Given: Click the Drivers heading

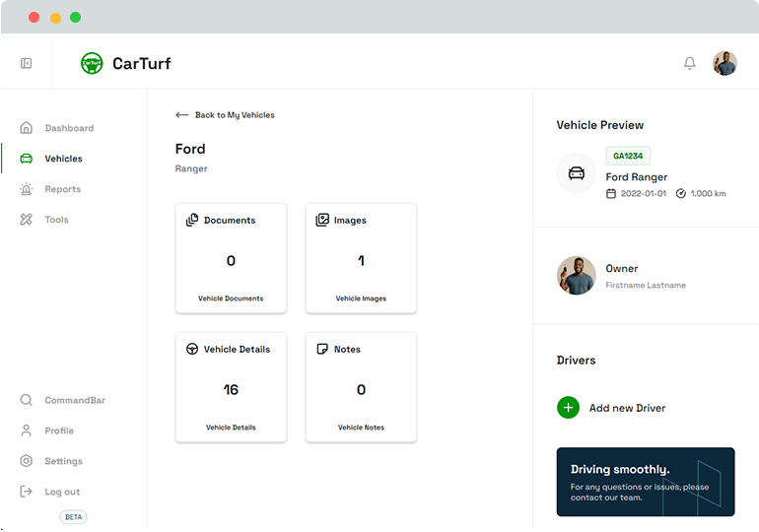Looking at the screenshot, I should click(576, 360).
